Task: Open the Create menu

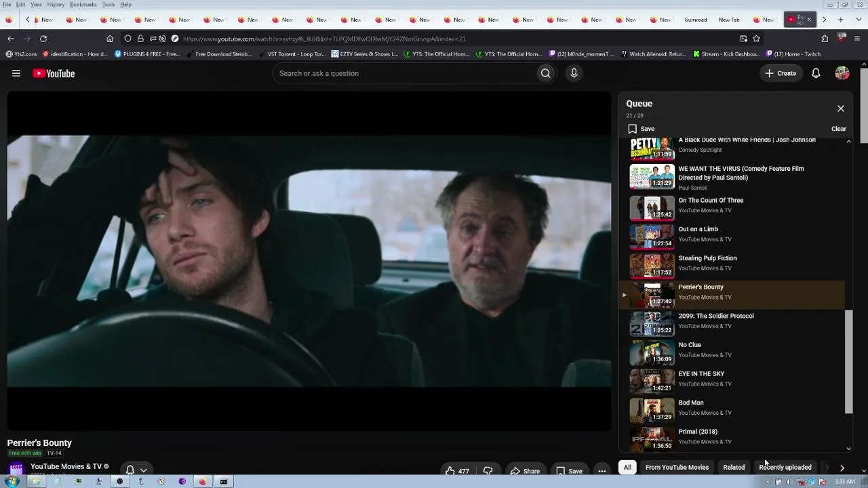Action: coord(781,73)
